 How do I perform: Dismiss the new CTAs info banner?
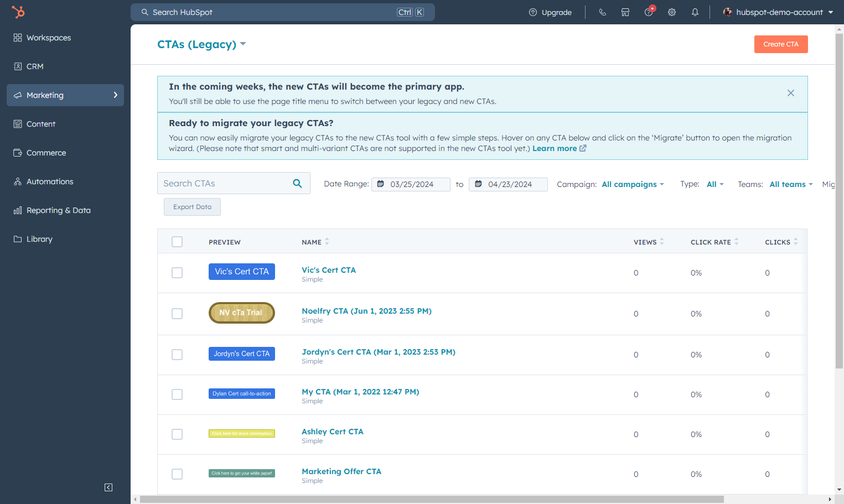click(x=791, y=93)
